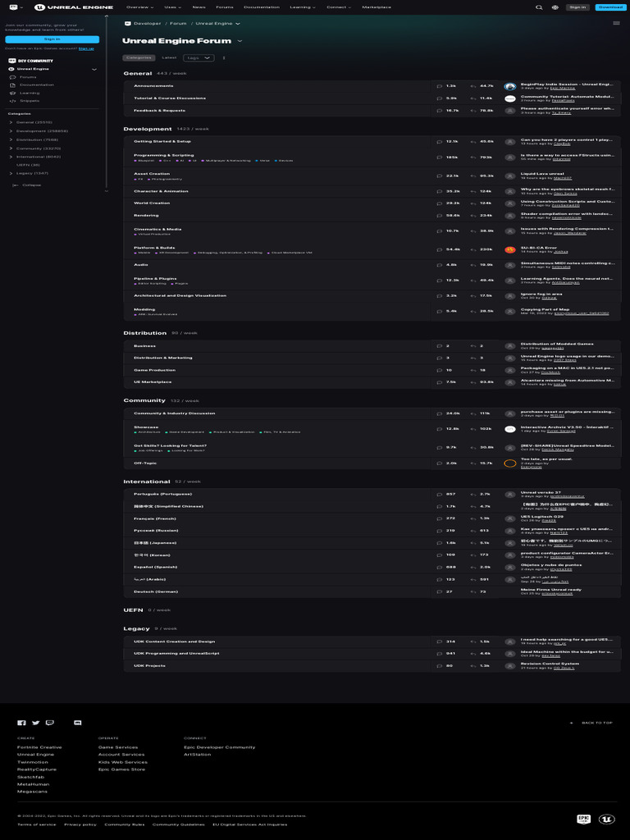Open the Connect menu in header
This screenshot has height=840, width=630.
(x=339, y=7)
